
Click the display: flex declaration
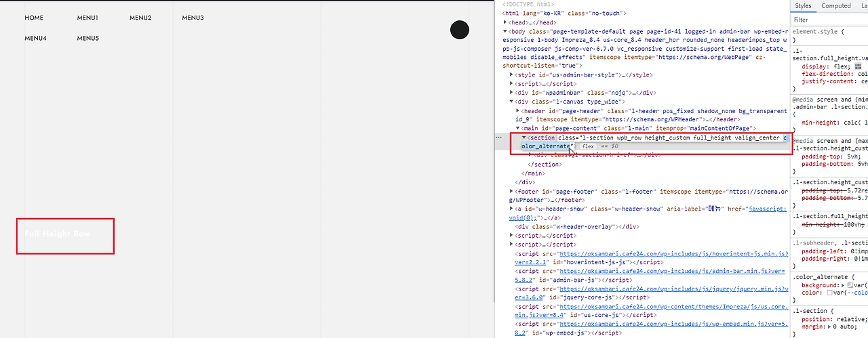pyautogui.click(x=826, y=67)
